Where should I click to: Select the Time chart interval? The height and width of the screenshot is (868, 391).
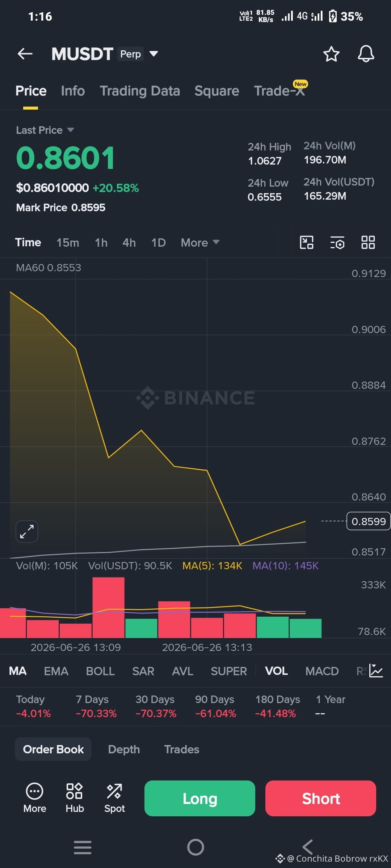(x=28, y=242)
